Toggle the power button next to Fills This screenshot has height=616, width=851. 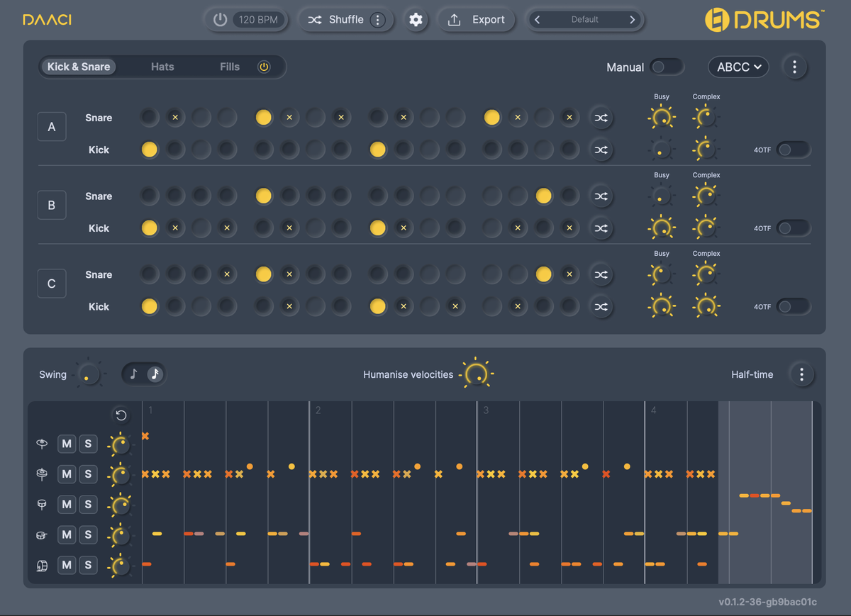pos(263,67)
